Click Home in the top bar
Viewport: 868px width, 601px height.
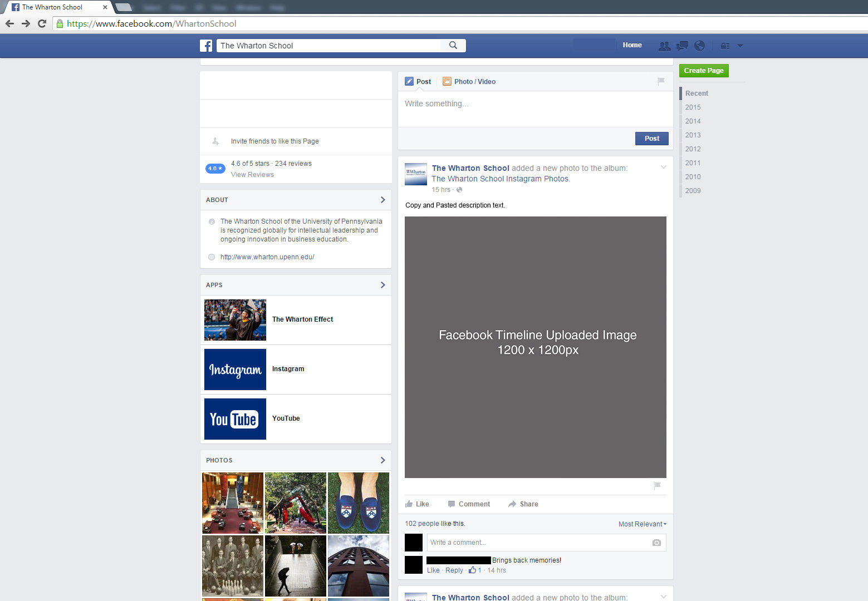[x=632, y=45]
